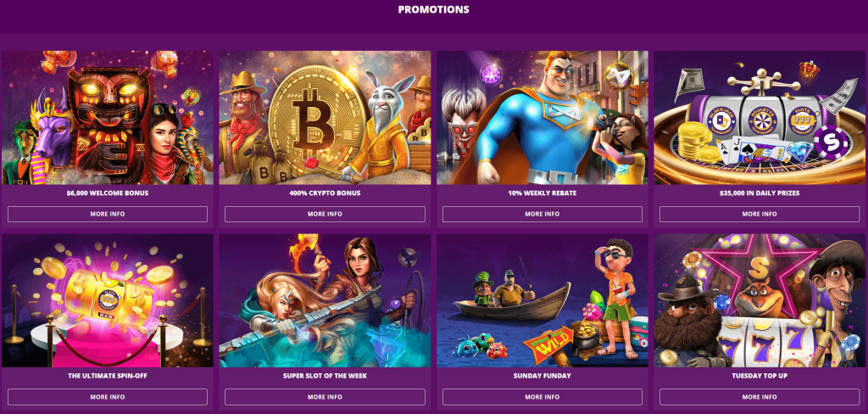Click the roulette and slot reels daily prizes image
Screen dimensions: 868x414
coord(759,117)
